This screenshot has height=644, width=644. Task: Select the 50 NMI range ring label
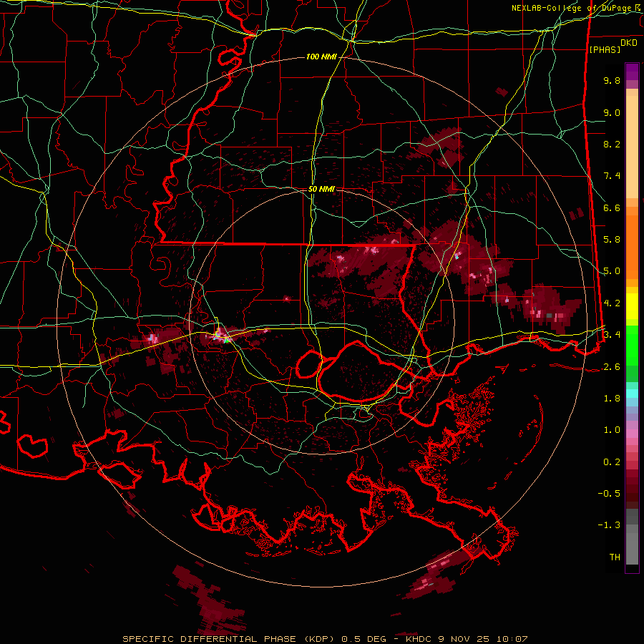pyautogui.click(x=321, y=190)
